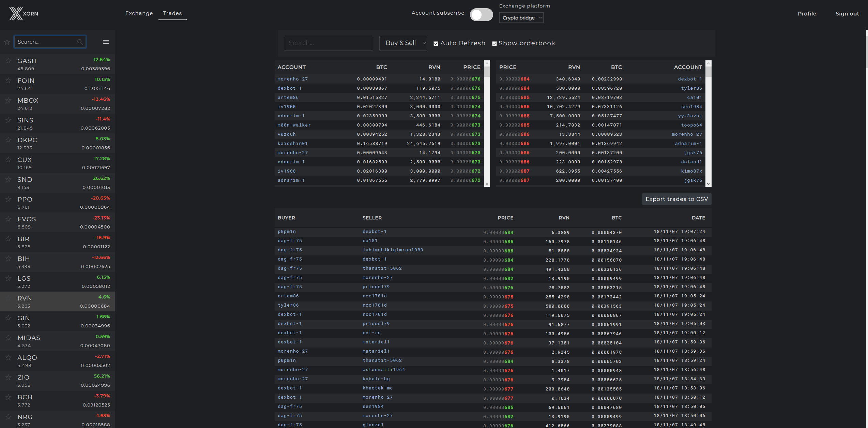Viewport: 868px width, 428px height.
Task: Open buyer p0pm1n in first trade row
Action: [x=287, y=232]
